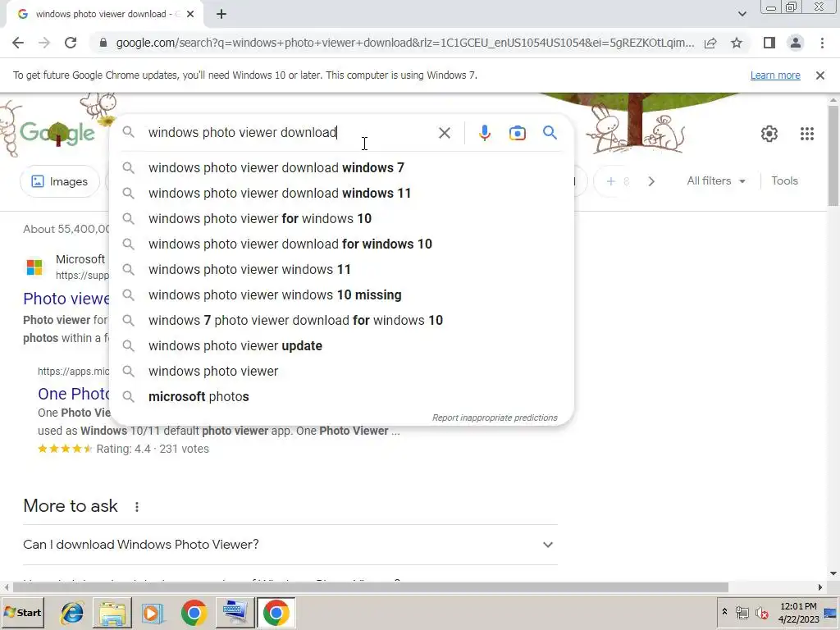
Task: Submit search with the blue magnifier
Action: tap(550, 132)
